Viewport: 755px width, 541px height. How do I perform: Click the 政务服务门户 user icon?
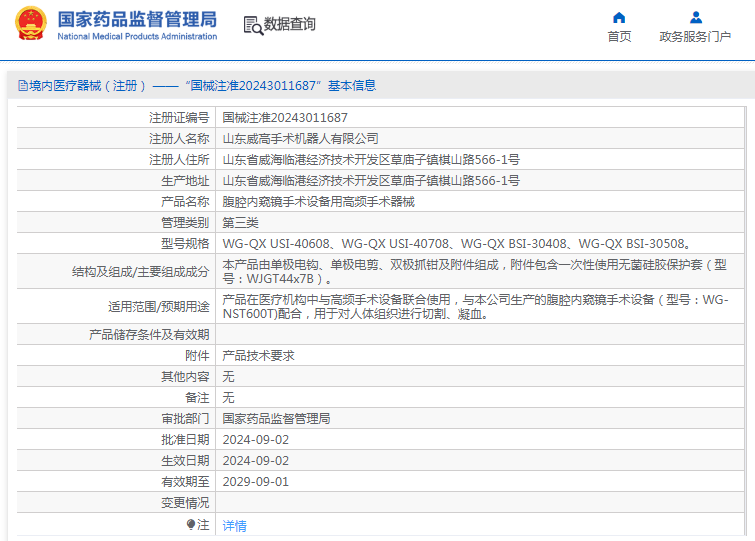click(x=695, y=18)
